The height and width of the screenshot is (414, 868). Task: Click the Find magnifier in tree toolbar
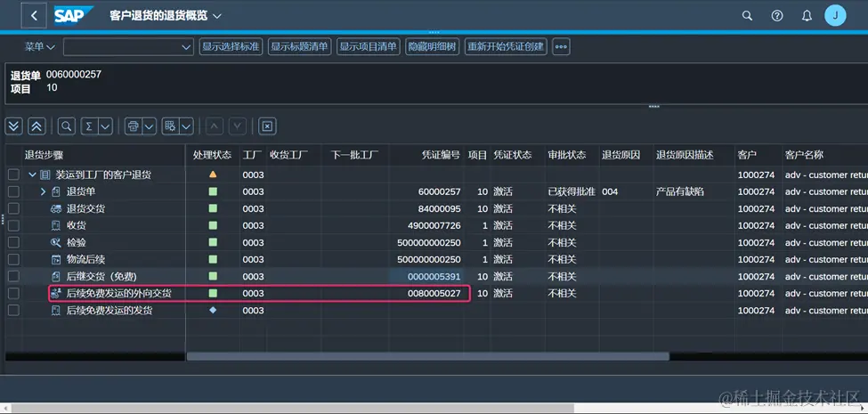[x=67, y=126]
